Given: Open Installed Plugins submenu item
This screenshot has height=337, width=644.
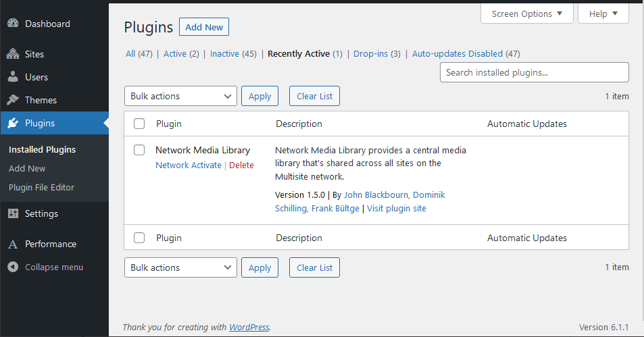Looking at the screenshot, I should (x=43, y=150).
